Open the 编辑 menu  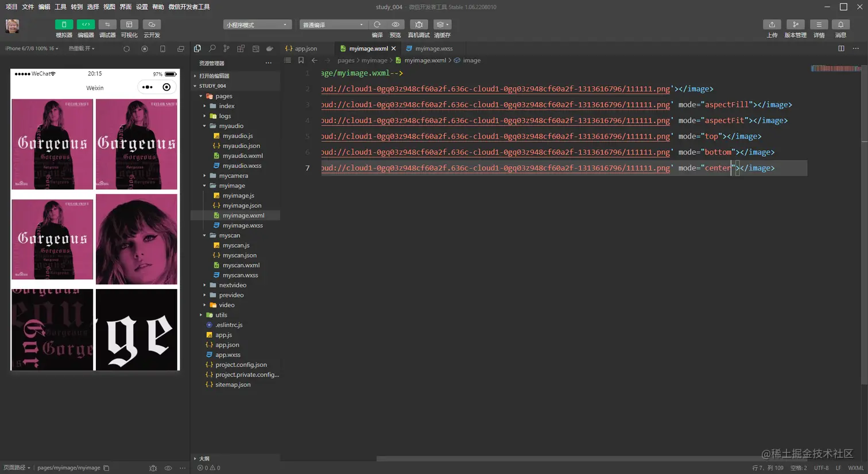44,7
